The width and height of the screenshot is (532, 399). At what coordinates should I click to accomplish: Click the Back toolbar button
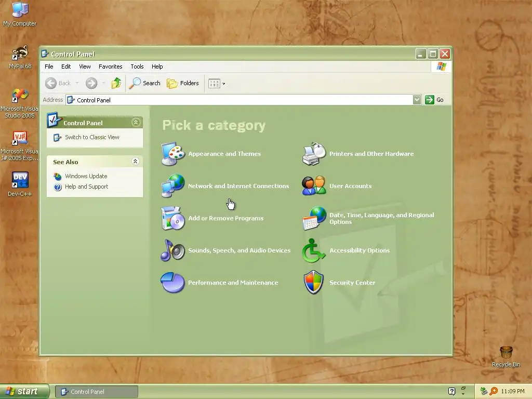click(58, 83)
